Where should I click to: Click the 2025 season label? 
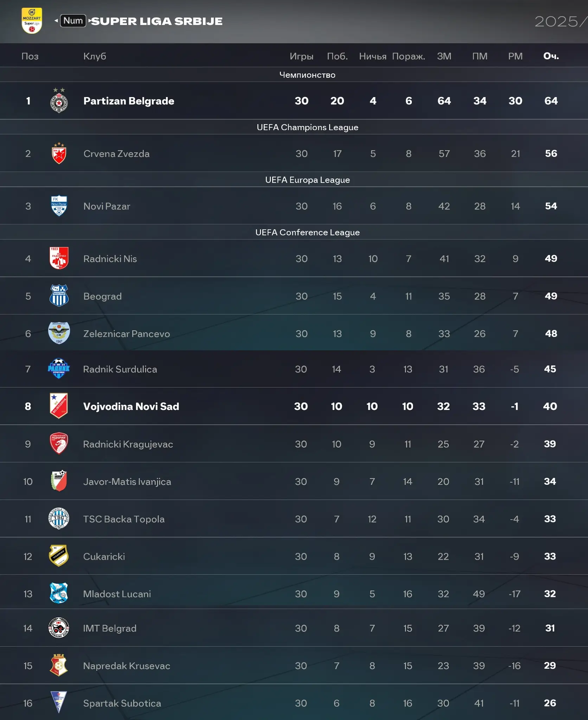(x=557, y=21)
